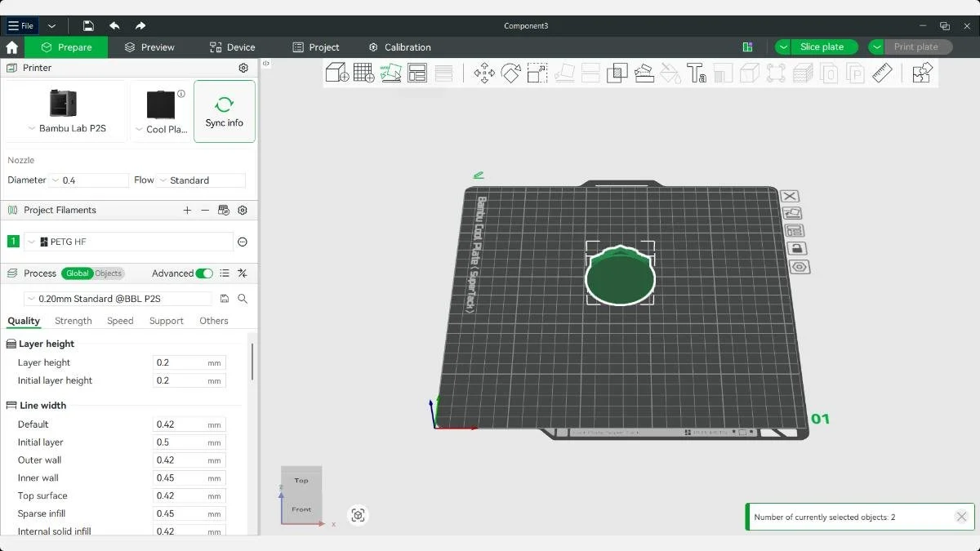Screen dimensions: 980x551
Task: Save the process preset with disk icon
Action: click(x=225, y=299)
